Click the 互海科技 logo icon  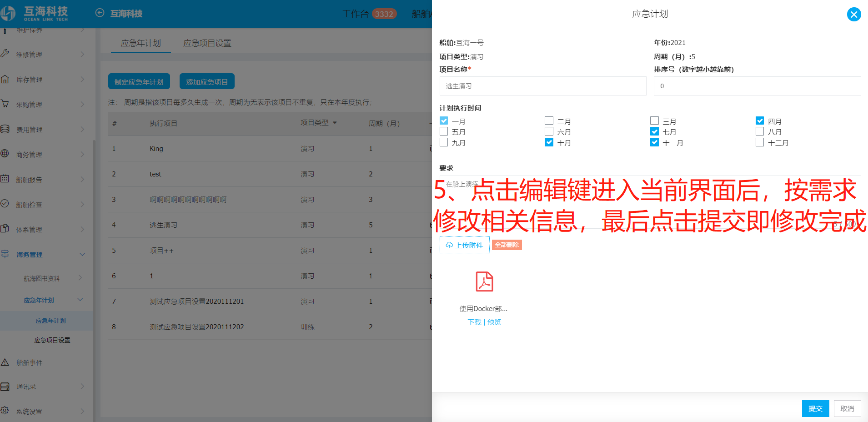pos(9,13)
